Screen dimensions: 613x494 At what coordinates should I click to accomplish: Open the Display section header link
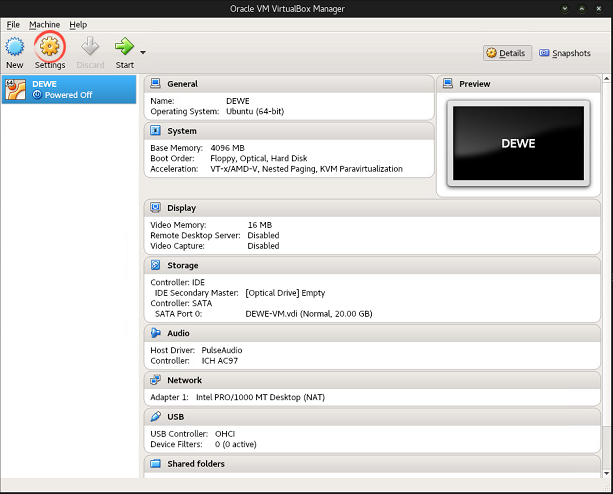(181, 208)
